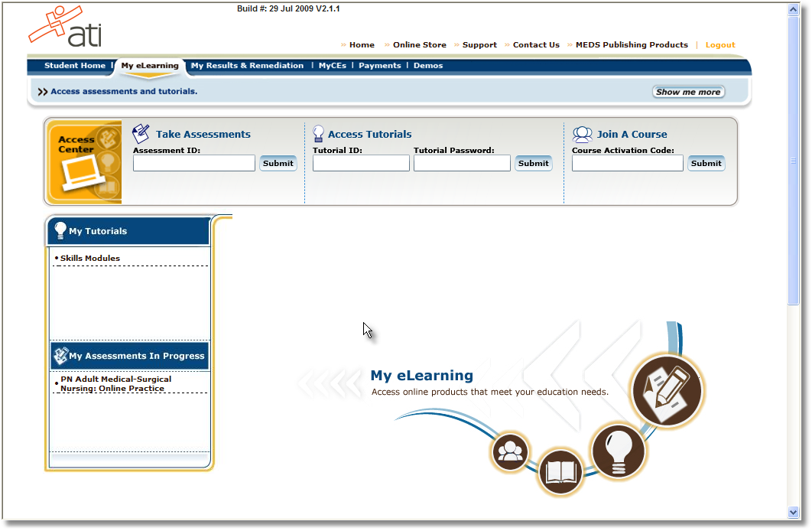
Task: Open the Demos tab
Action: click(x=427, y=65)
